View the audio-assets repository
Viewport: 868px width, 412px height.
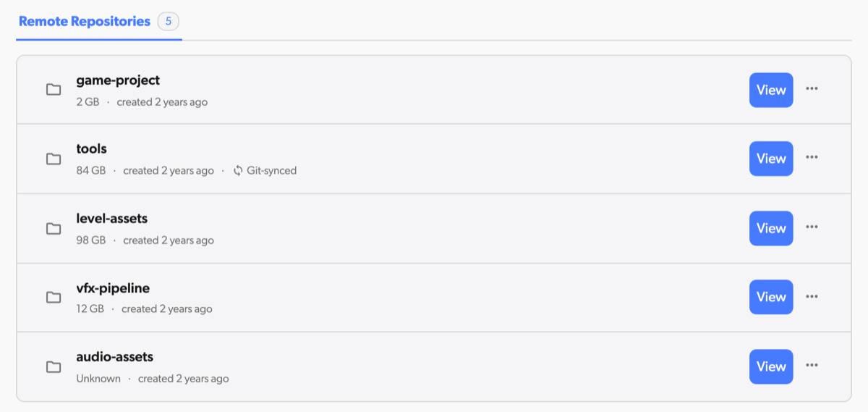[x=771, y=366]
